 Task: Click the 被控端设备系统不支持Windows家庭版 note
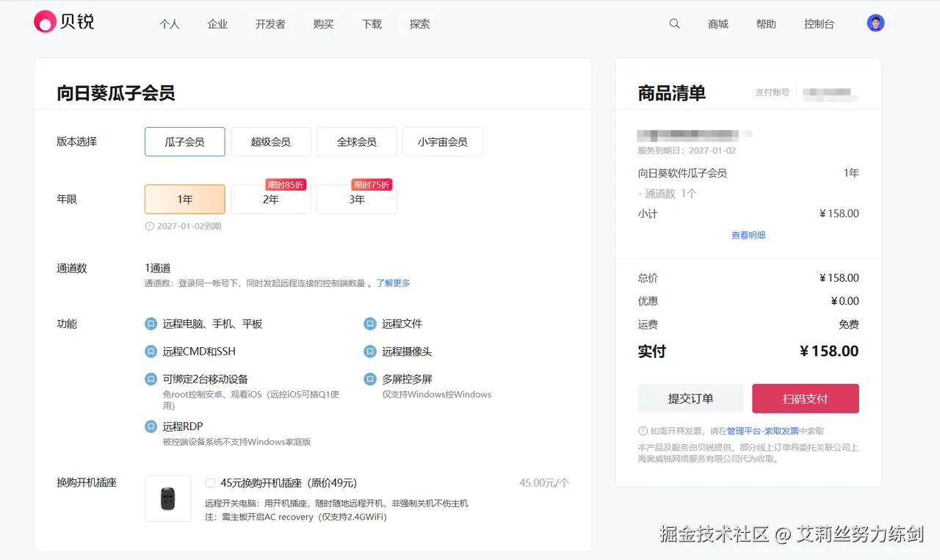[x=236, y=442]
